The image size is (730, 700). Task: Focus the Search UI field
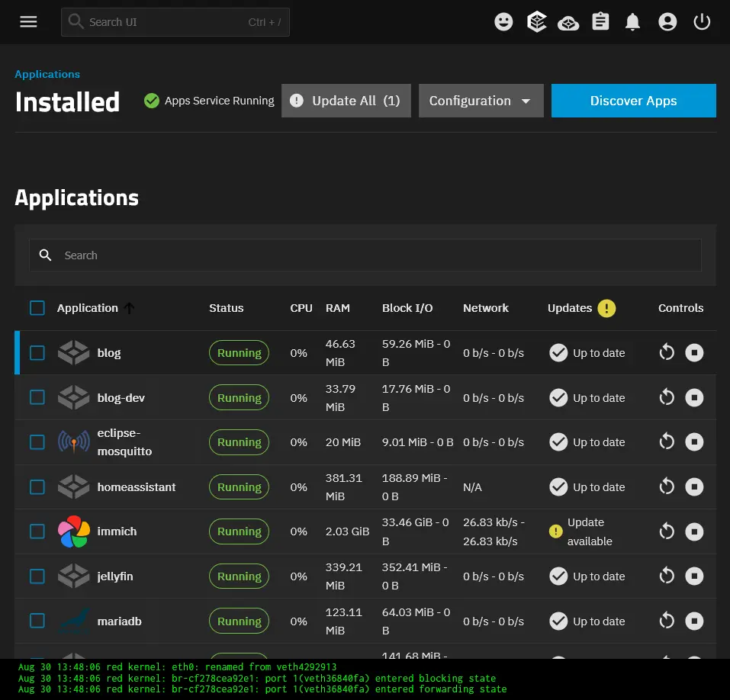point(175,22)
